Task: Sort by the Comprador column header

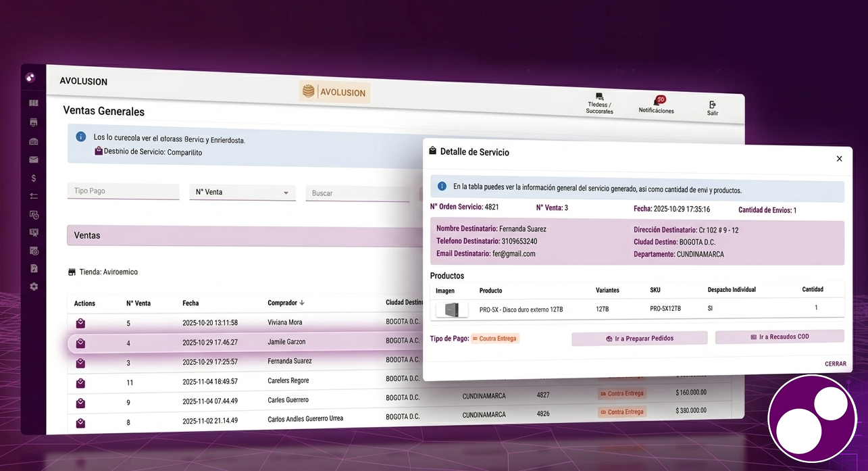Action: click(286, 303)
